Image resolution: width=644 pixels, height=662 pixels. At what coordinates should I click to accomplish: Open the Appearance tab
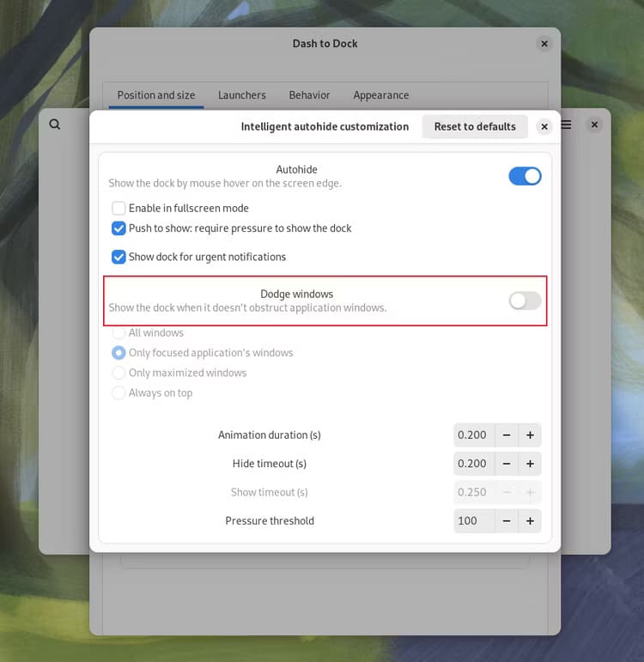click(381, 95)
